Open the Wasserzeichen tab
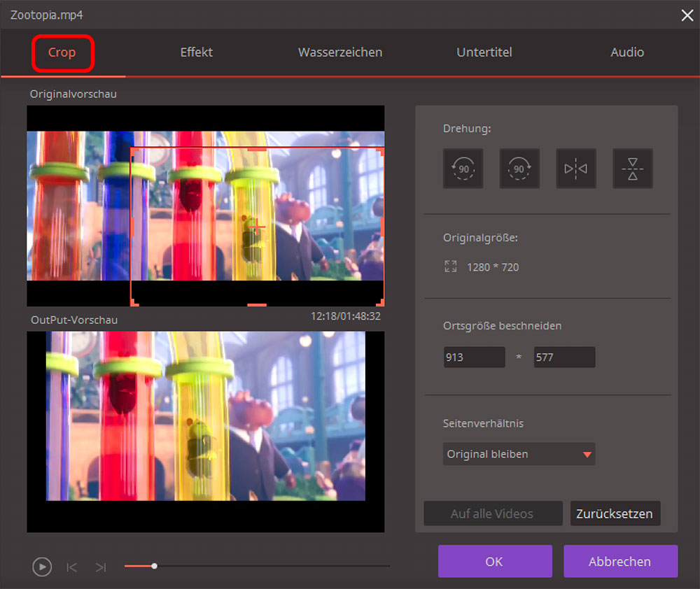Image resolution: width=700 pixels, height=589 pixels. [x=340, y=52]
